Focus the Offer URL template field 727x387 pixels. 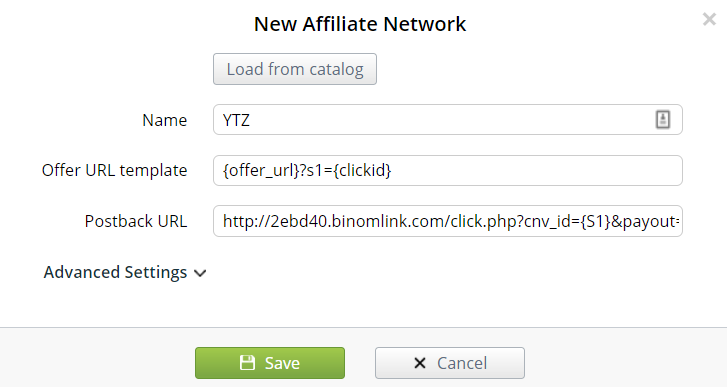pyautogui.click(x=447, y=171)
